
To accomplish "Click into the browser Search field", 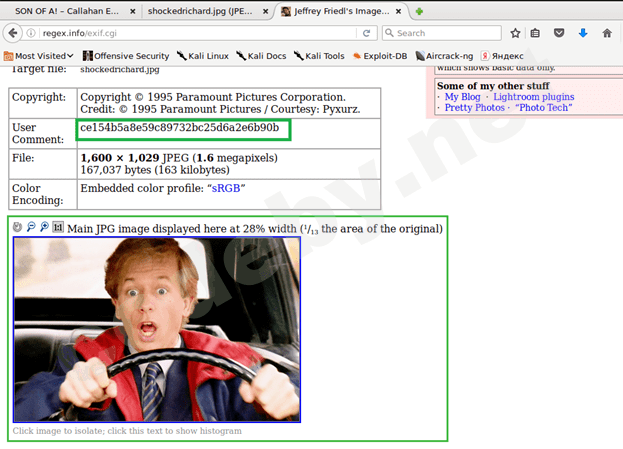I will pyautogui.click(x=441, y=33).
